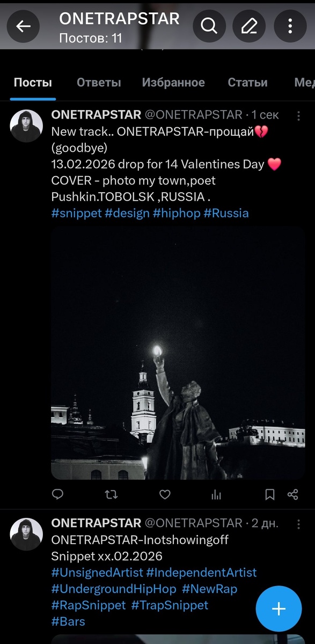Viewport: 315px width, 644px height.
Task: View analytics of the прощай post
Action: click(x=216, y=494)
